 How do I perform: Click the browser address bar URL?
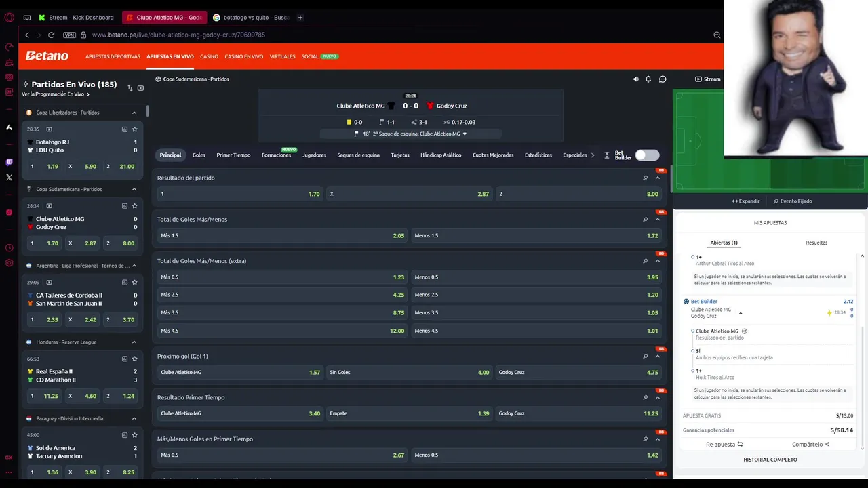(x=178, y=35)
